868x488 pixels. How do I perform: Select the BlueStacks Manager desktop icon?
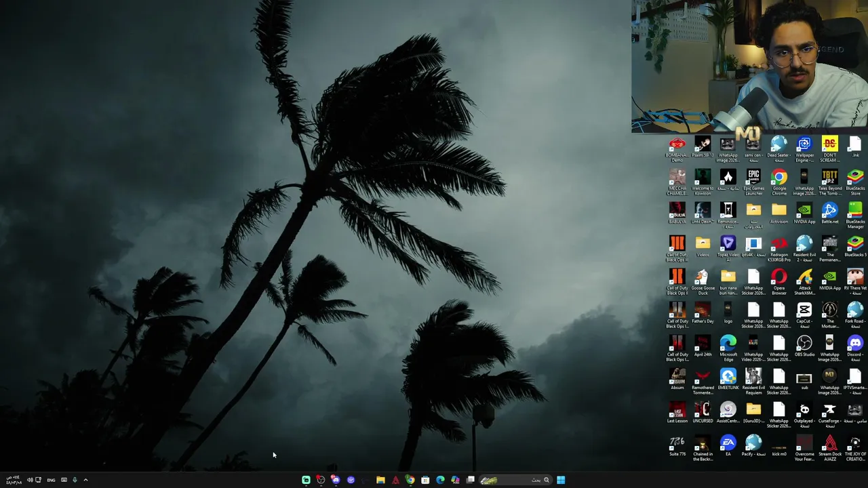855,216
